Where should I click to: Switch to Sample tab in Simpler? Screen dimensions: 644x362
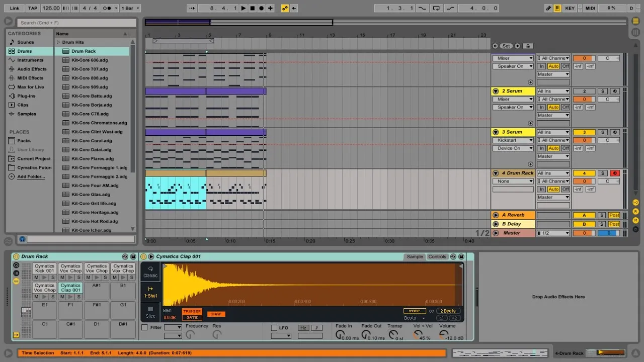click(x=415, y=256)
